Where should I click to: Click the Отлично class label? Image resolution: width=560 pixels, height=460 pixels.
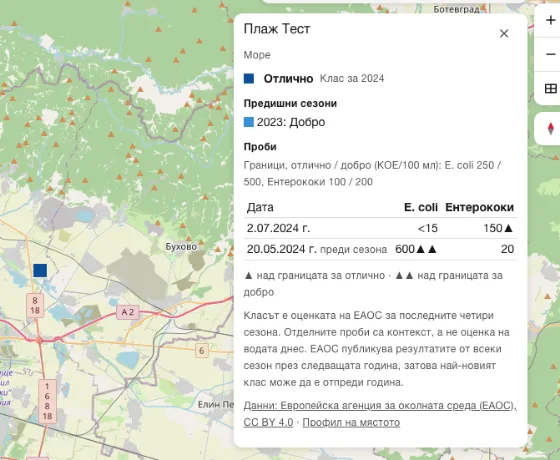coord(288,79)
